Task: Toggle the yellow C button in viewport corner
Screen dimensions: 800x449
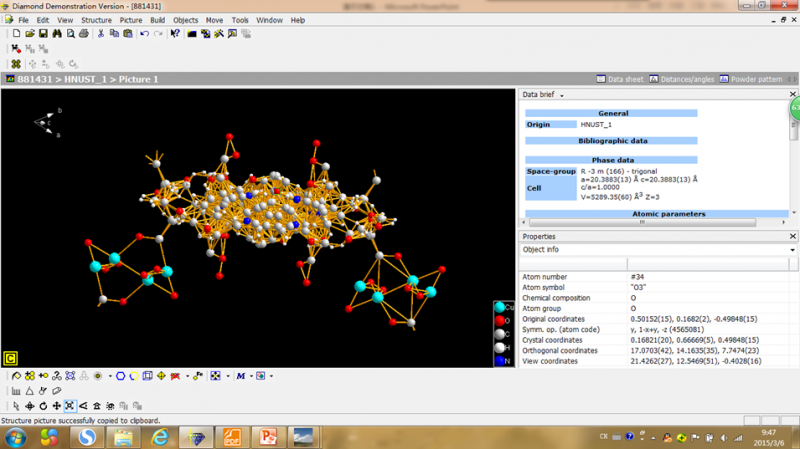Action: coord(11,357)
